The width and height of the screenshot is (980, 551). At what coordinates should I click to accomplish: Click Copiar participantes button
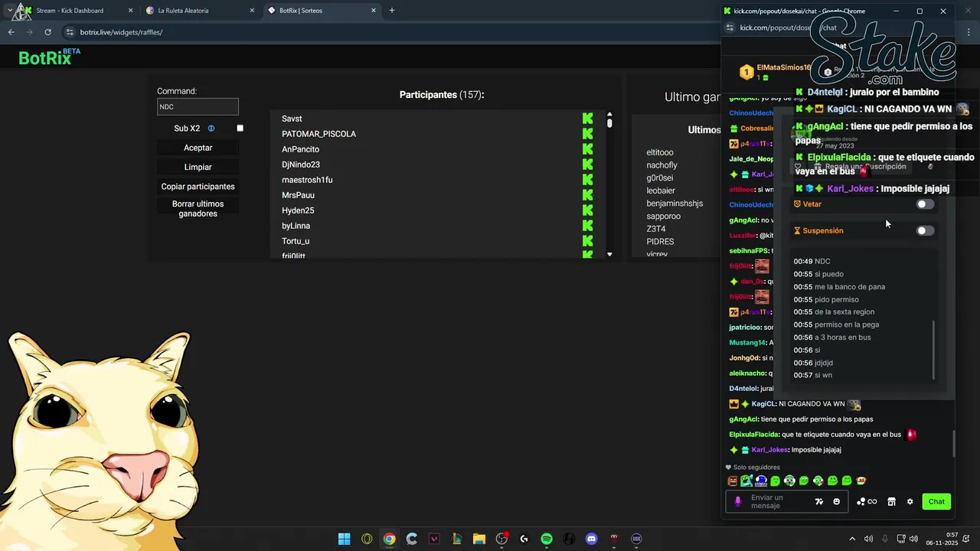click(x=198, y=187)
